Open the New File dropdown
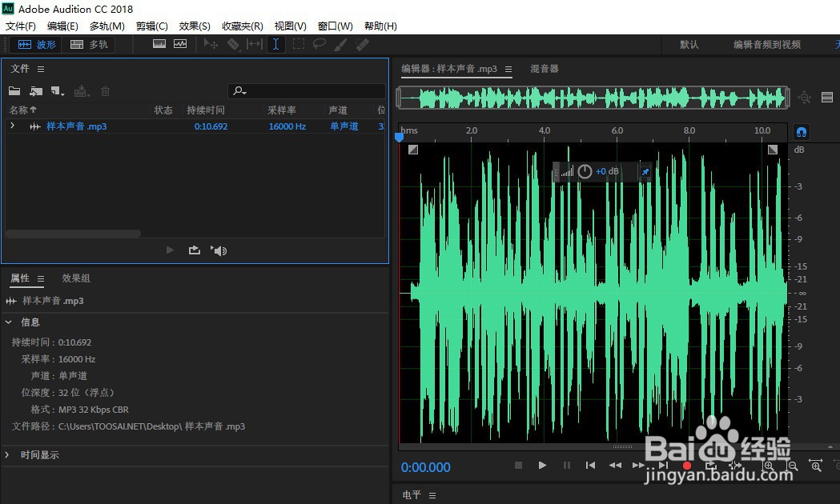The image size is (840, 504). click(58, 91)
